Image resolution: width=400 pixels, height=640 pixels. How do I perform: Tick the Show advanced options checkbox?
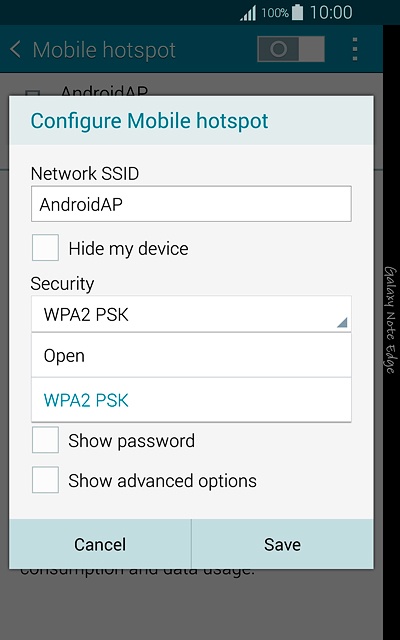45,480
